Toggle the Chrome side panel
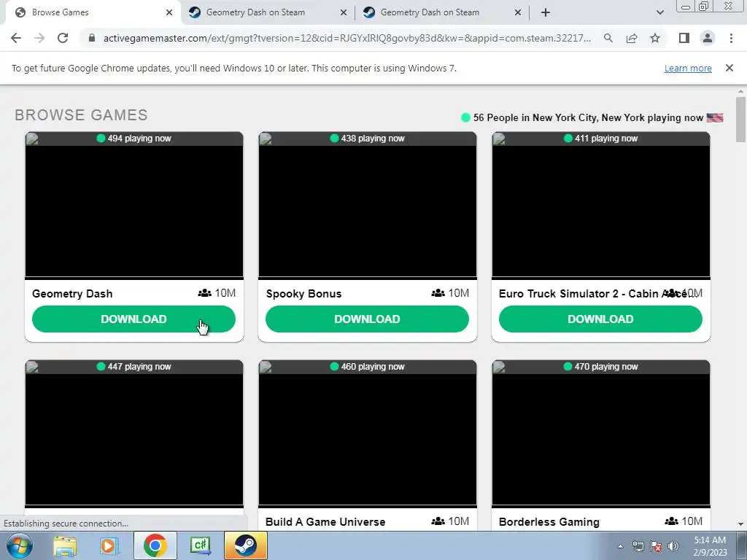 coord(684,38)
